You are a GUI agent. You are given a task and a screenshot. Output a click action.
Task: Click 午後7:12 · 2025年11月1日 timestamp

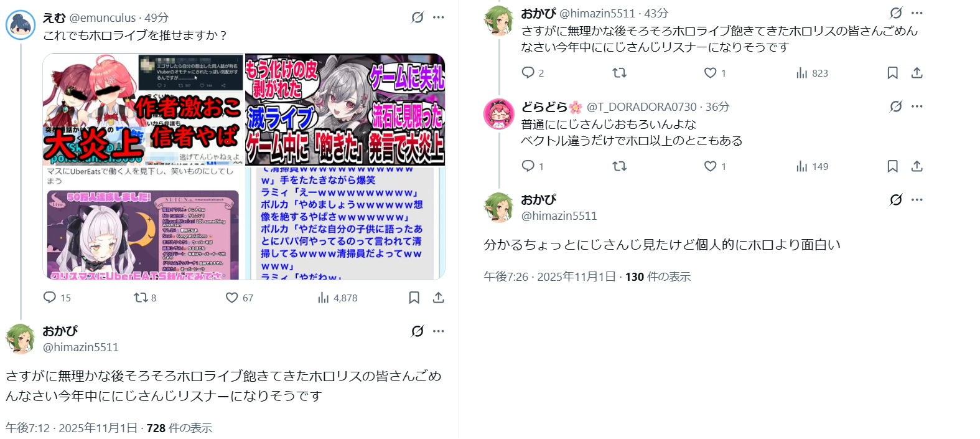click(x=72, y=428)
